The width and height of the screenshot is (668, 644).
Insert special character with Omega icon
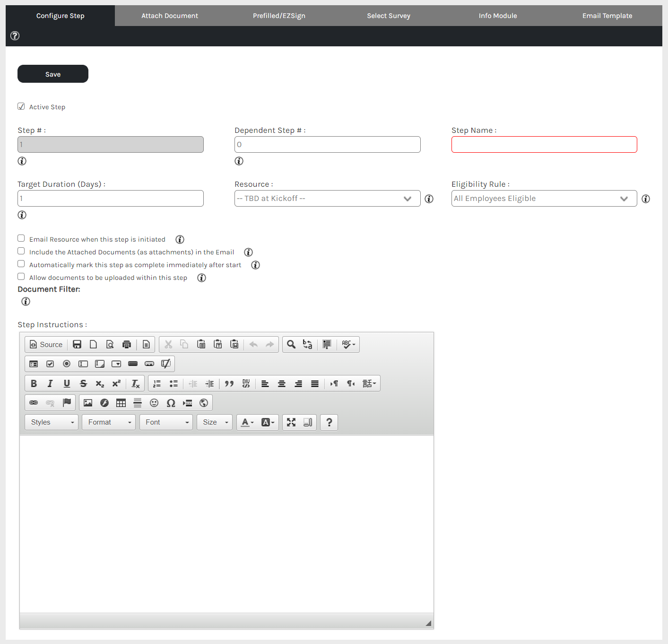pyautogui.click(x=171, y=403)
